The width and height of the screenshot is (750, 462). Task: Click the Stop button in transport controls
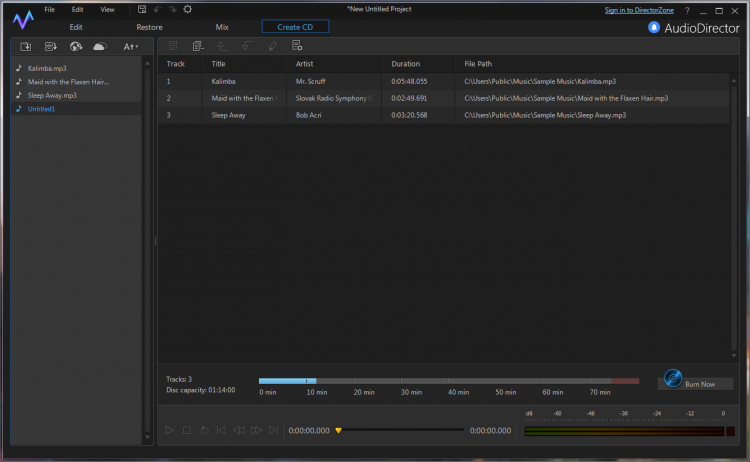tap(187, 430)
